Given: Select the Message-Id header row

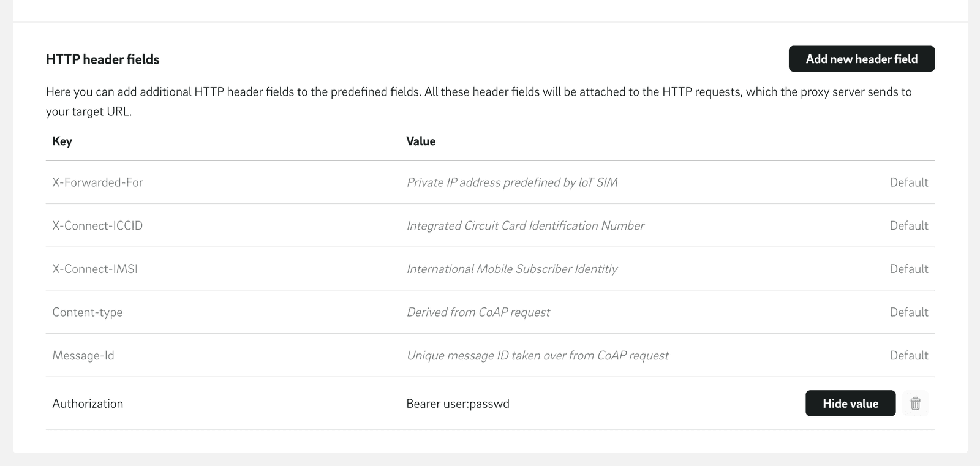Looking at the screenshot, I should click(x=83, y=355).
